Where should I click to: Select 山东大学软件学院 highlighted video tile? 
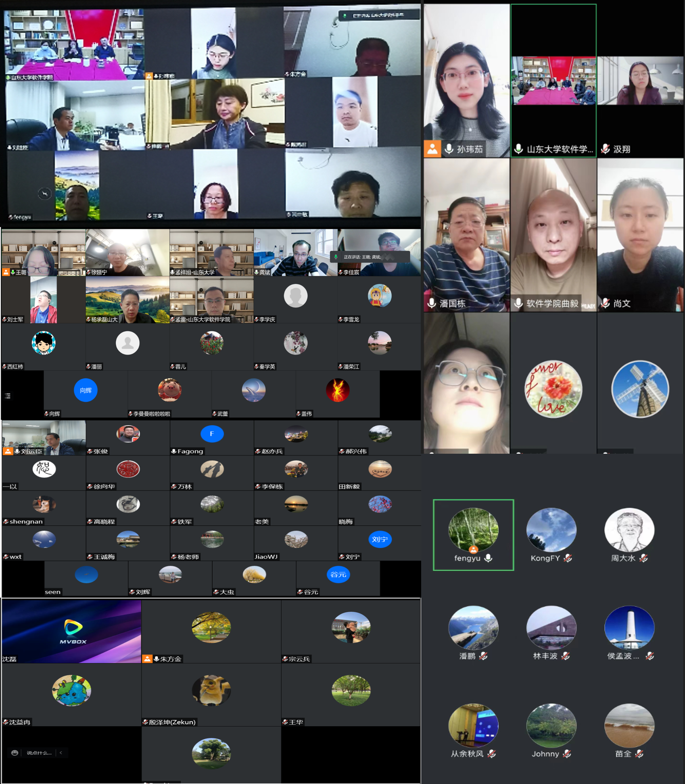tap(553, 81)
